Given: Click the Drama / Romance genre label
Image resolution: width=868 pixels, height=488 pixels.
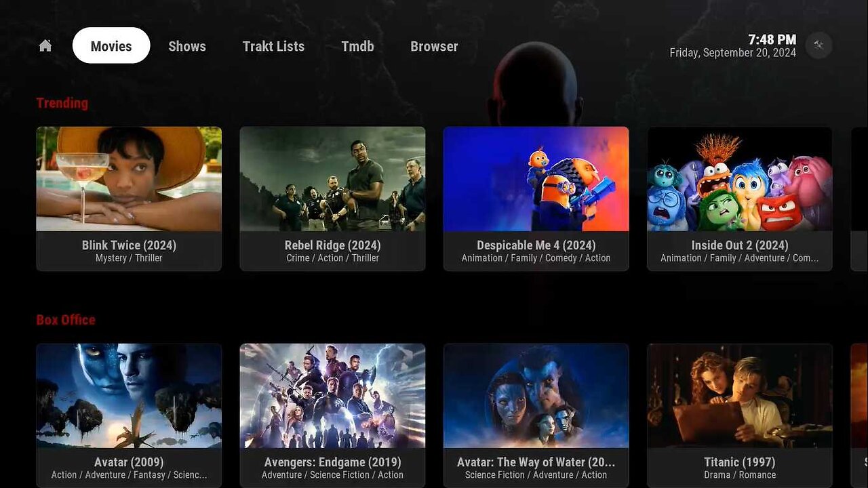Looking at the screenshot, I should (739, 475).
